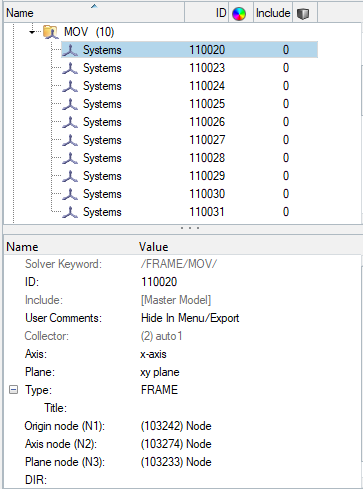Select Systems row with ID 110025
Viewport: 363px width, 489px height.
(x=189, y=104)
